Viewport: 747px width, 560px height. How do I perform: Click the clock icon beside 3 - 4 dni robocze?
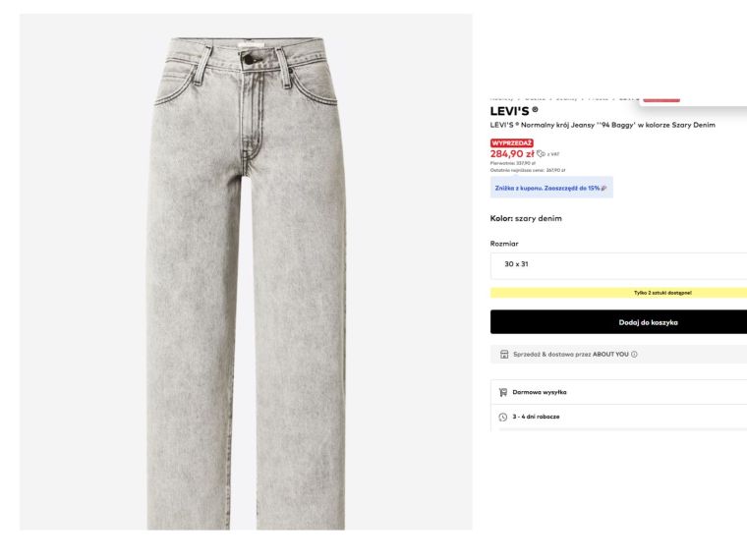click(503, 417)
